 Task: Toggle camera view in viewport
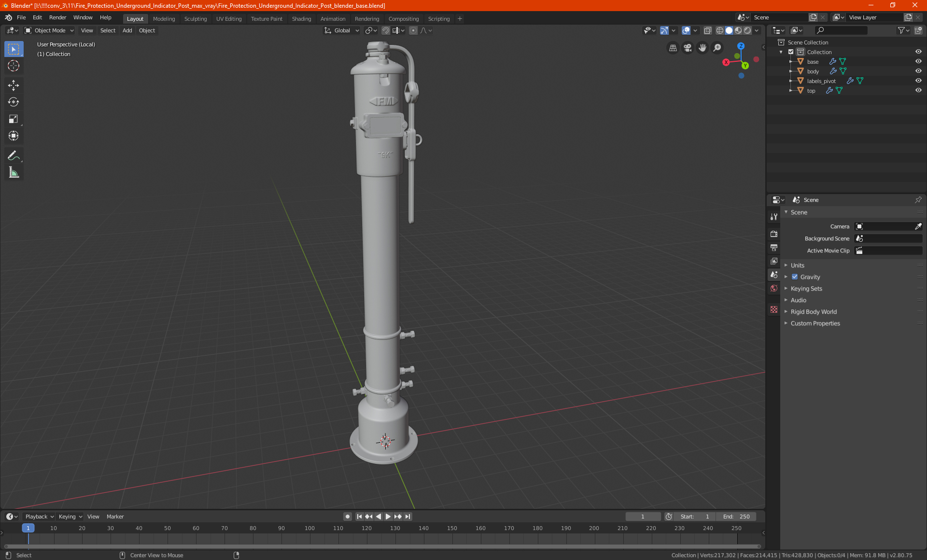688,48
